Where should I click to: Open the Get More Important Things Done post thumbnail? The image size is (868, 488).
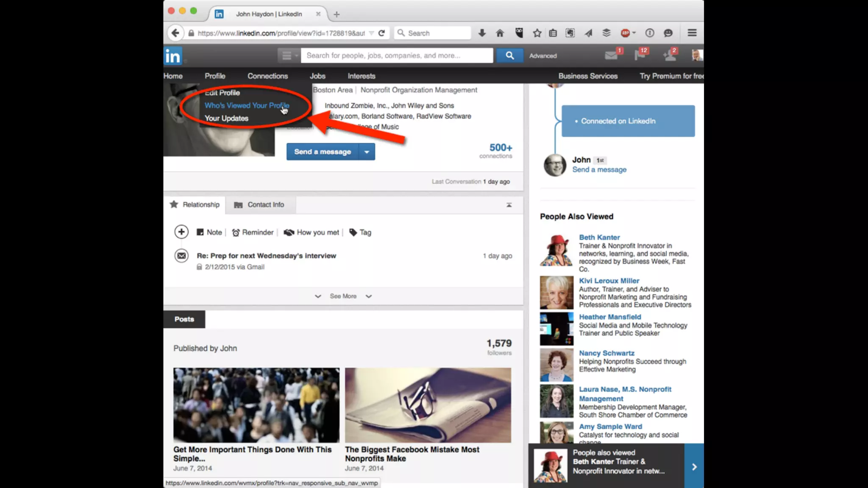click(x=256, y=405)
